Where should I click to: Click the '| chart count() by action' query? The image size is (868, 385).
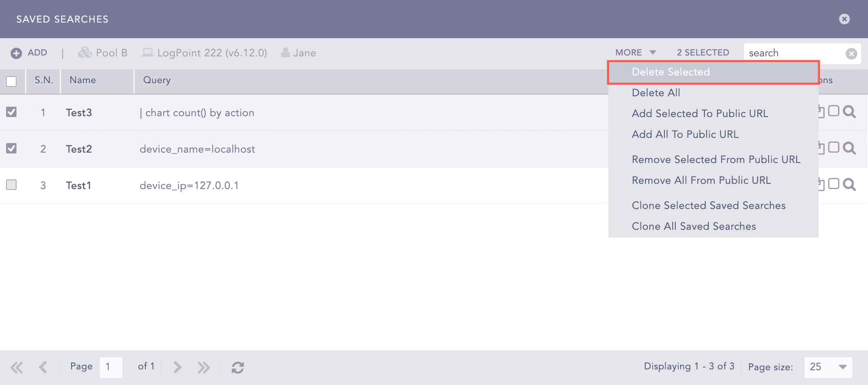pyautogui.click(x=197, y=113)
